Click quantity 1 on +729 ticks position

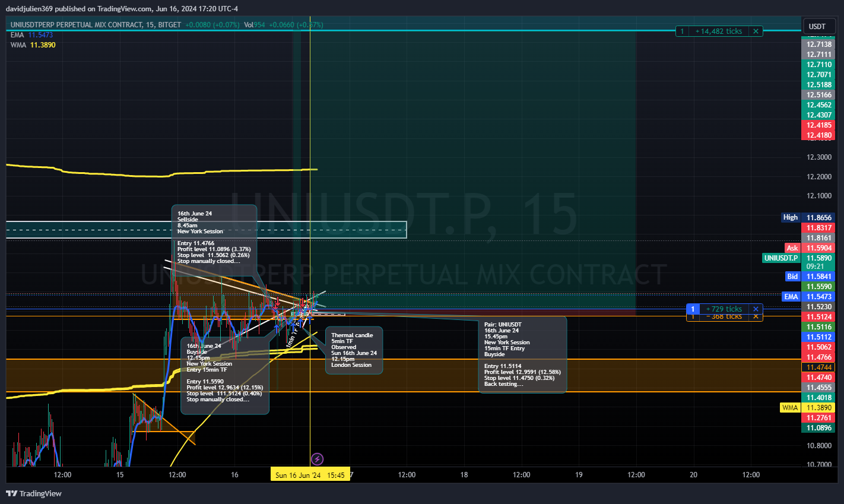(693, 309)
